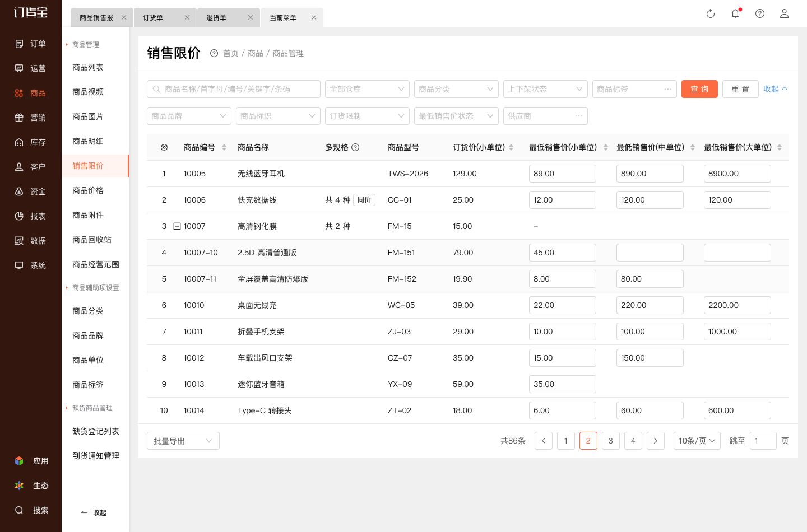The height and width of the screenshot is (532, 807).
Task: Open 资金 in the left sidebar
Action: pyautogui.click(x=31, y=192)
